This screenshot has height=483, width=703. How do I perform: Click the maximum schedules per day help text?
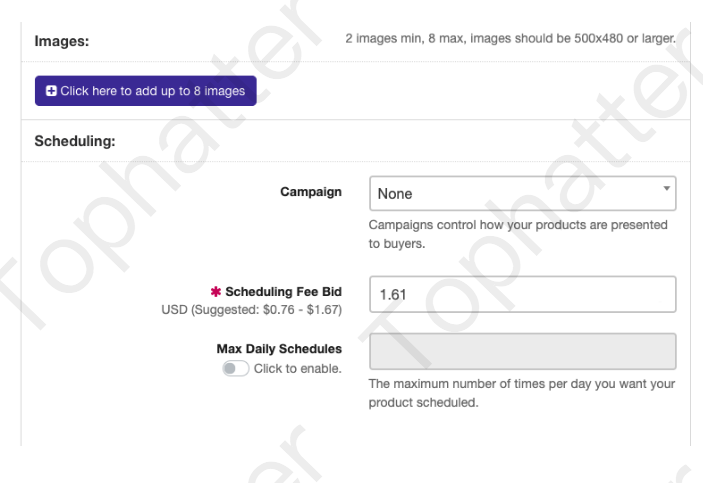pos(522,393)
